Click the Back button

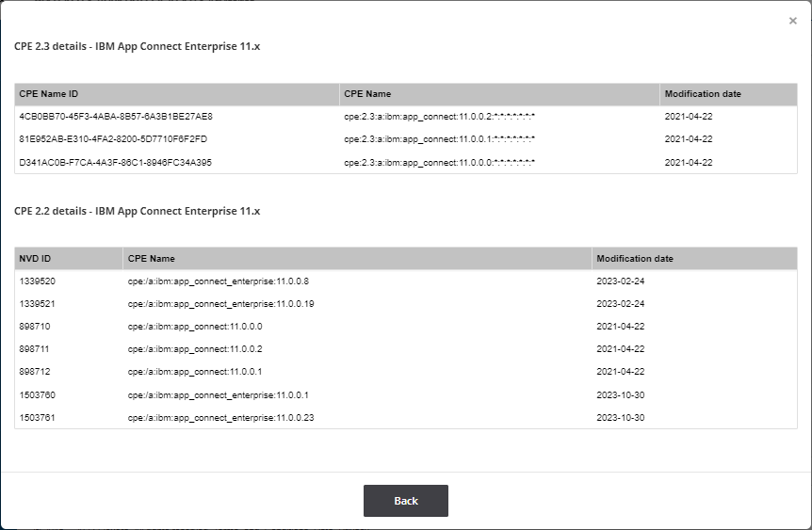tap(405, 501)
